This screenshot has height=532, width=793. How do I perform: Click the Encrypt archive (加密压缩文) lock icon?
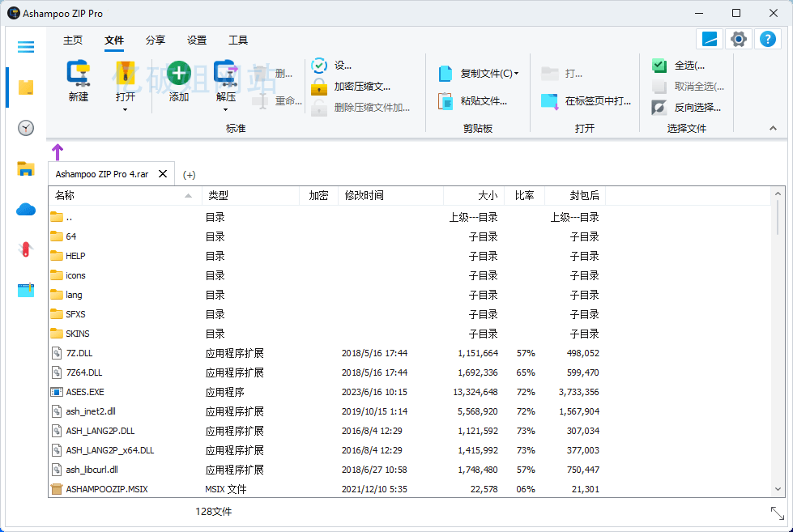(x=319, y=87)
